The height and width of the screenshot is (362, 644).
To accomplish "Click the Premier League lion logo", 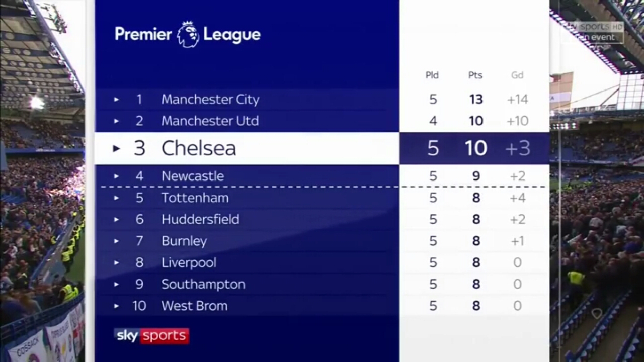I will (x=188, y=34).
